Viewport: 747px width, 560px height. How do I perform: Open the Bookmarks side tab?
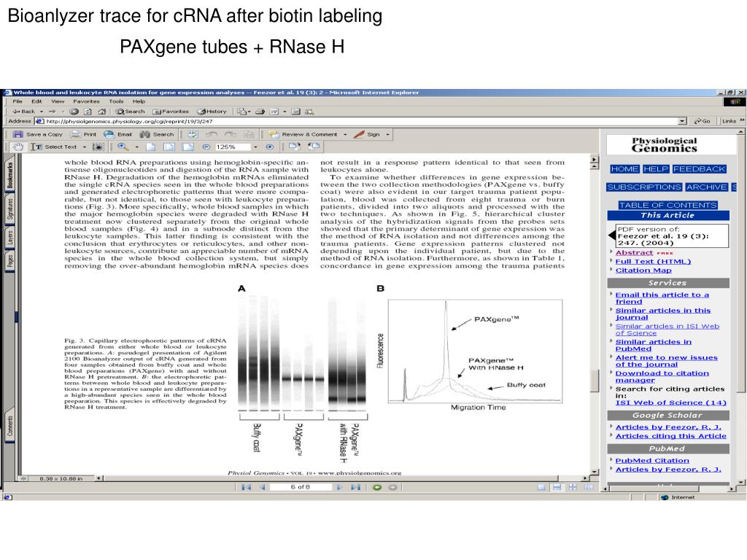tap(10, 175)
